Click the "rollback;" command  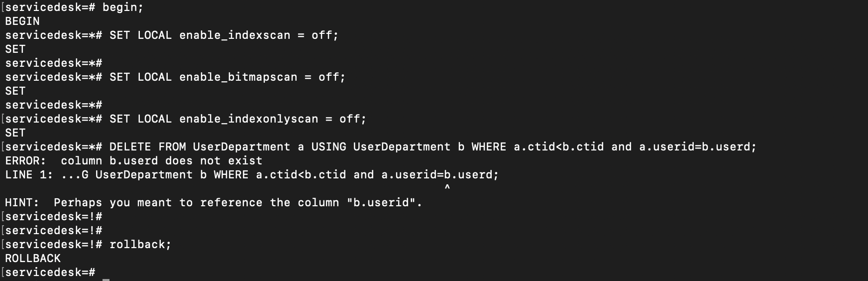(140, 245)
